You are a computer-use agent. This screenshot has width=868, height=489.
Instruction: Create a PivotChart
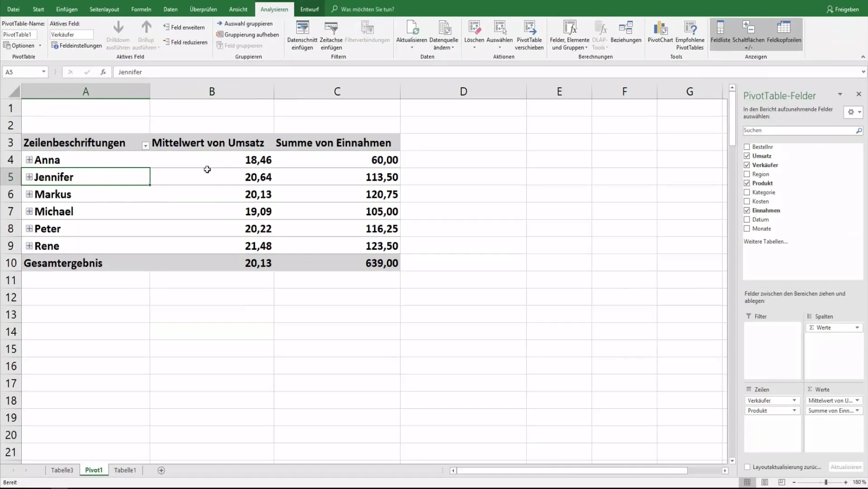(x=660, y=32)
